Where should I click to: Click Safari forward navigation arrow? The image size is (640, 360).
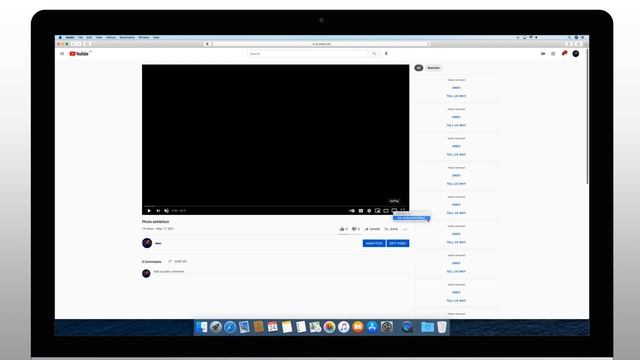79,44
